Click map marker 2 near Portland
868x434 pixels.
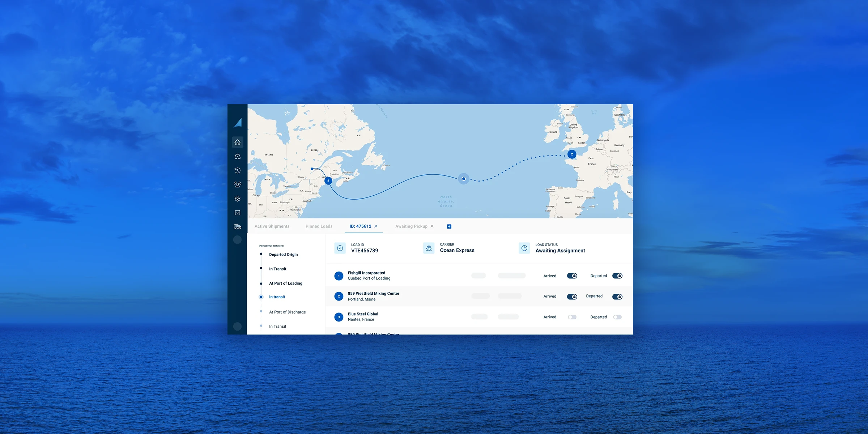coord(328,180)
